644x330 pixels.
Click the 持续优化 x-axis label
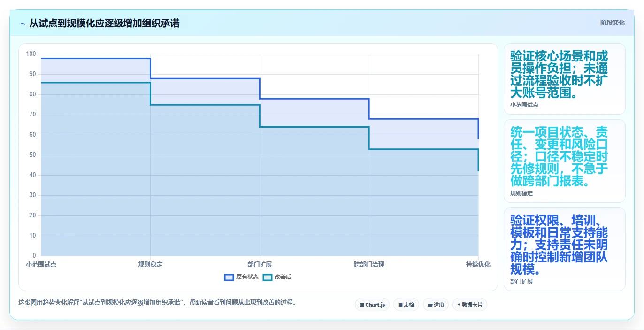pos(478,264)
